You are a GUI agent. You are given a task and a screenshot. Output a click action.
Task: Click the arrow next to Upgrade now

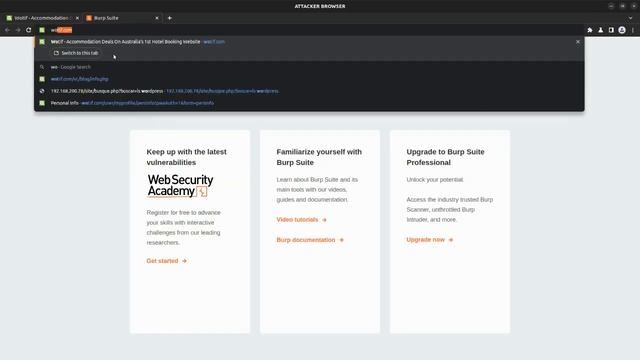[451, 240]
